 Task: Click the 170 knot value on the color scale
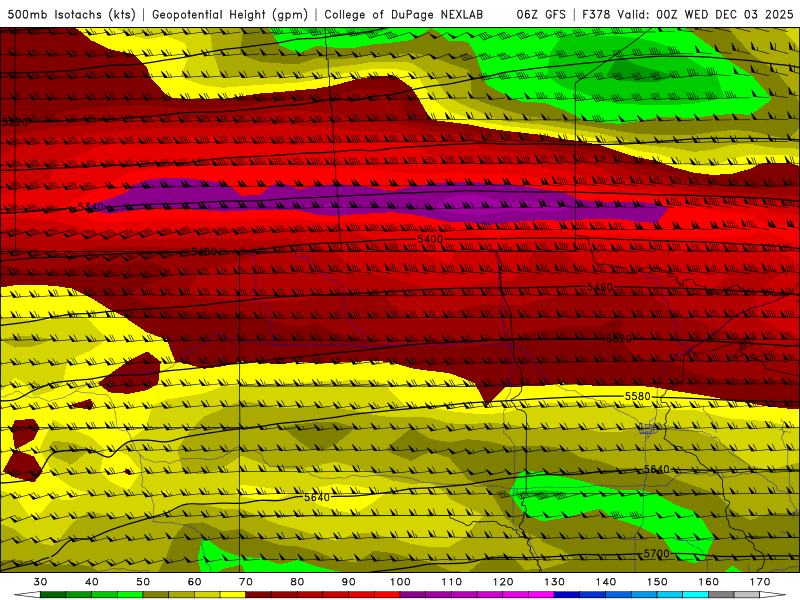tap(760, 582)
